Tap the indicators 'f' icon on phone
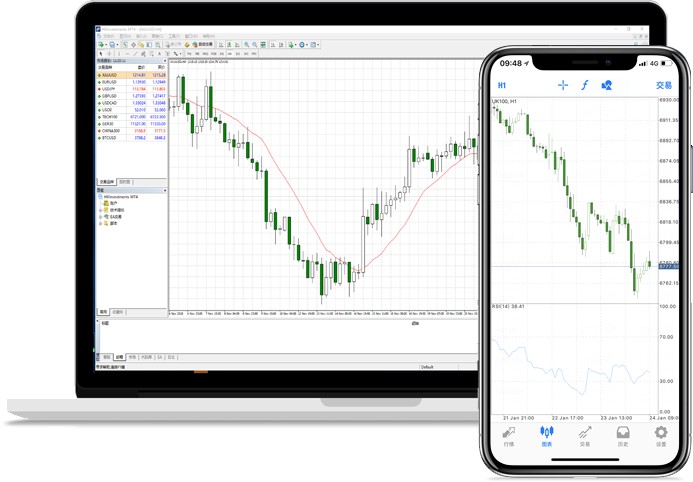 coord(585,85)
